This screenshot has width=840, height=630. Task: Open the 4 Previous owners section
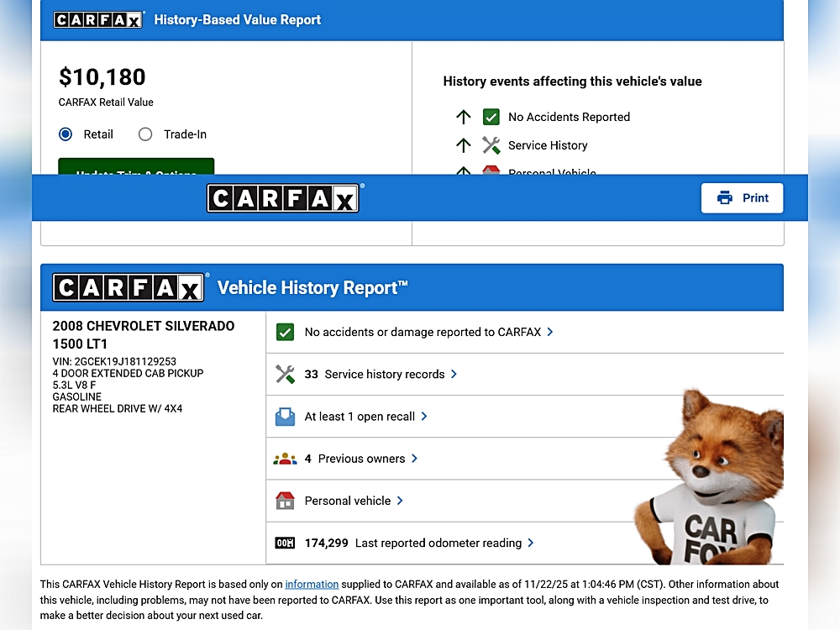(x=414, y=459)
